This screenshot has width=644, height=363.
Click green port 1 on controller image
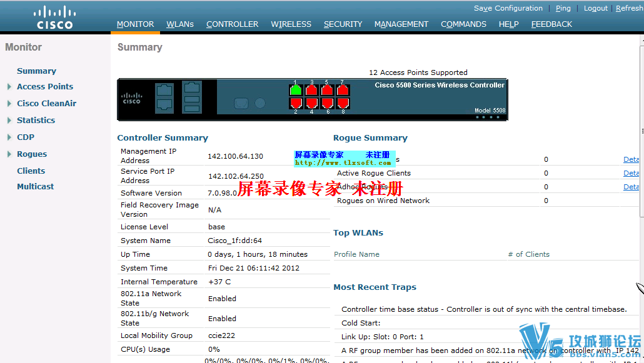coord(296,90)
